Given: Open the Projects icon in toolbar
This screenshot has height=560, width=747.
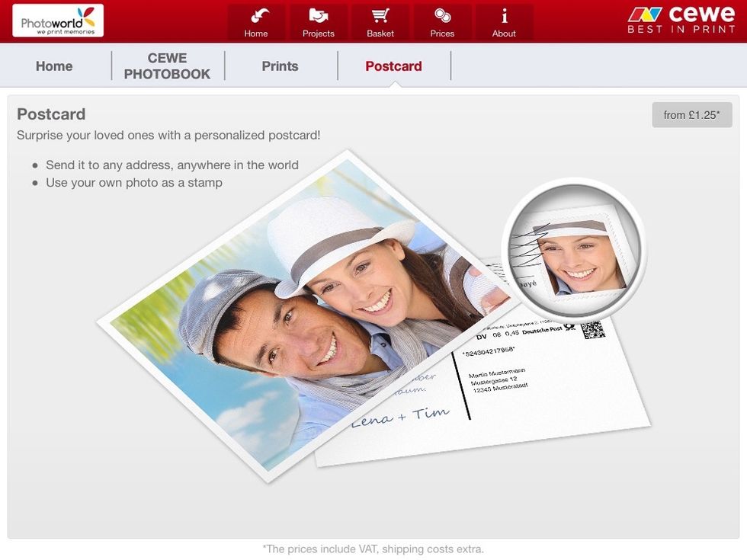Looking at the screenshot, I should (318, 22).
